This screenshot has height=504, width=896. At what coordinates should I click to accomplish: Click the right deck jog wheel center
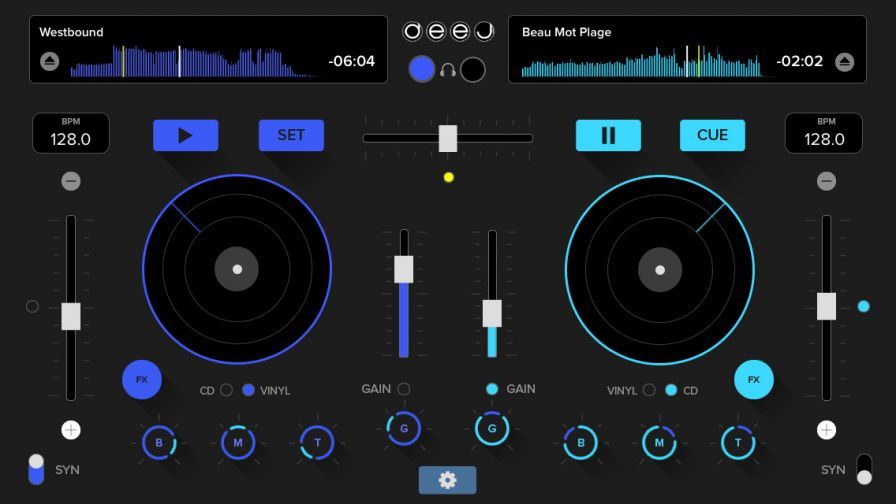660,270
